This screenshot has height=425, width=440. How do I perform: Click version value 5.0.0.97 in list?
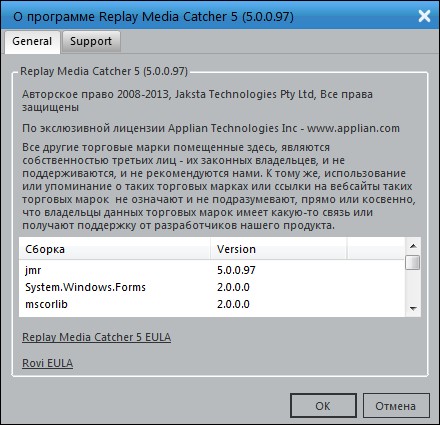tap(236, 270)
